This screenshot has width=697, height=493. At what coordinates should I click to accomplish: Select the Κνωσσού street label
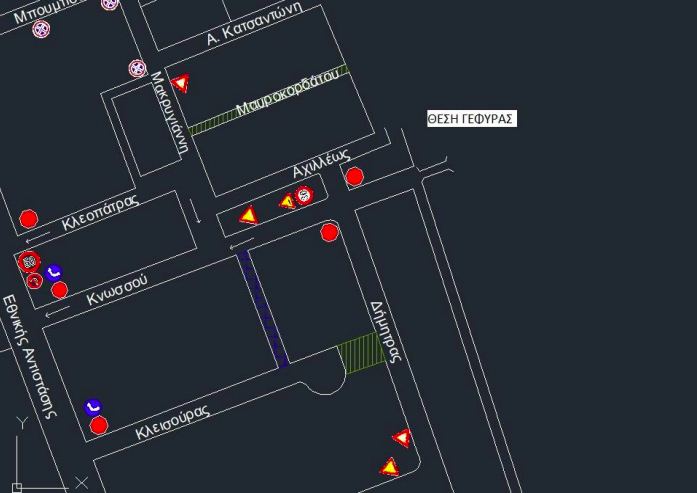116,292
